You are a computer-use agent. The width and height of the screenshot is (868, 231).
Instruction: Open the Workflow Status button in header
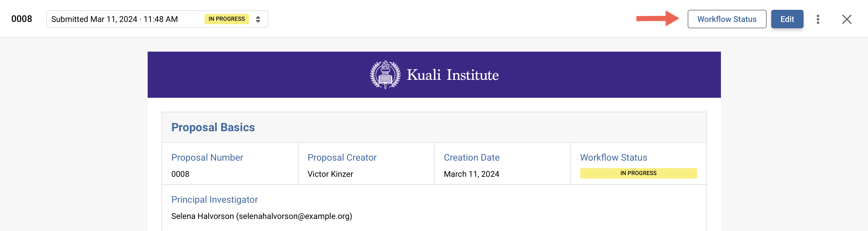[x=726, y=19]
